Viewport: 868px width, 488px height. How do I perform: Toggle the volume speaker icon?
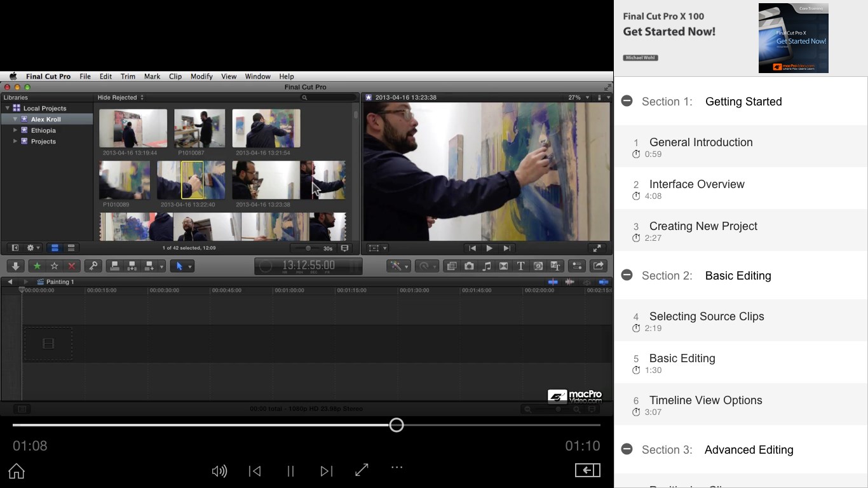coord(219,471)
